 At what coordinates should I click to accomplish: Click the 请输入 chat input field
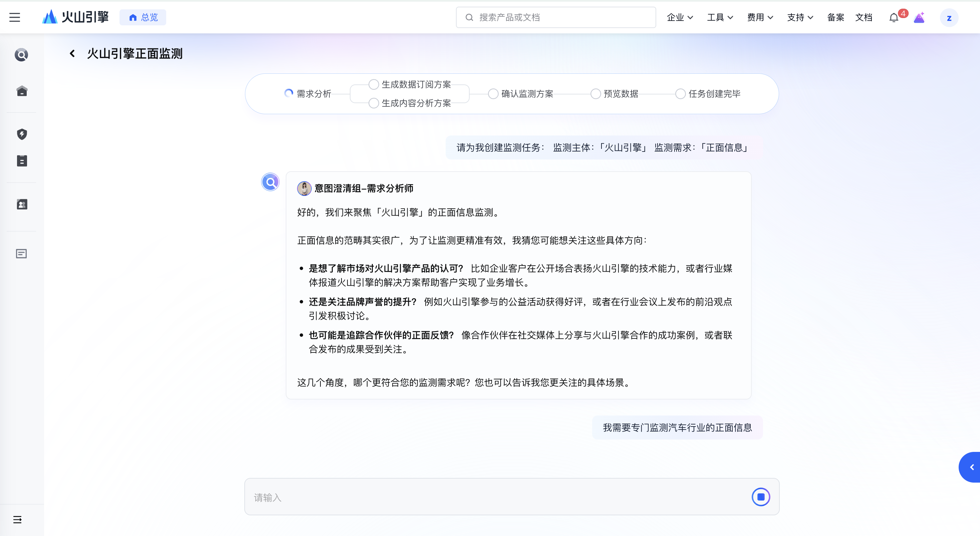pyautogui.click(x=495, y=497)
